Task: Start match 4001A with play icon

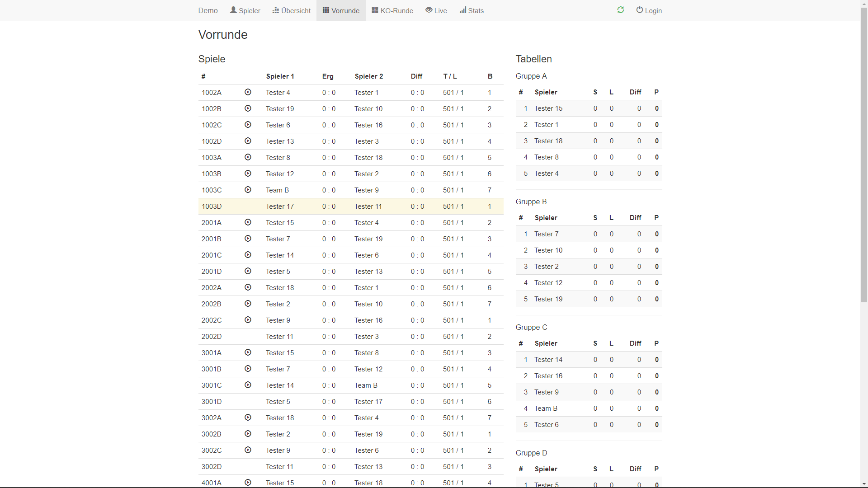Action: click(248, 482)
